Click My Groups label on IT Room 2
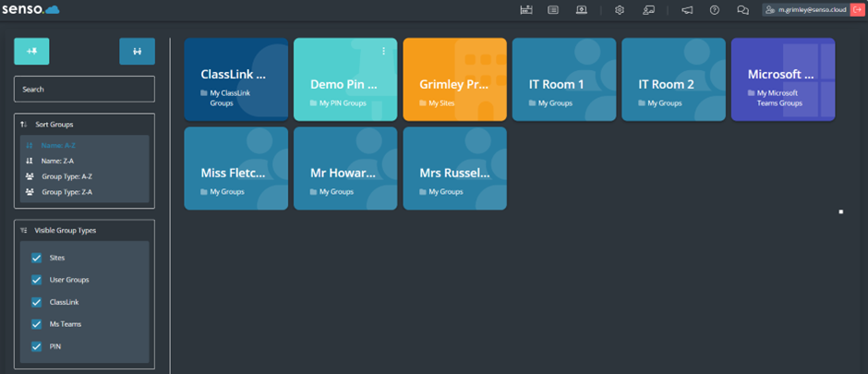The height and width of the screenshot is (374, 868). point(665,103)
